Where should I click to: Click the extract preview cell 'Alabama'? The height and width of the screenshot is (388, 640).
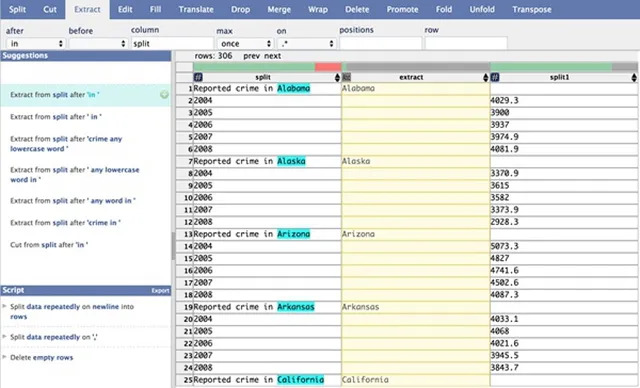click(x=416, y=89)
